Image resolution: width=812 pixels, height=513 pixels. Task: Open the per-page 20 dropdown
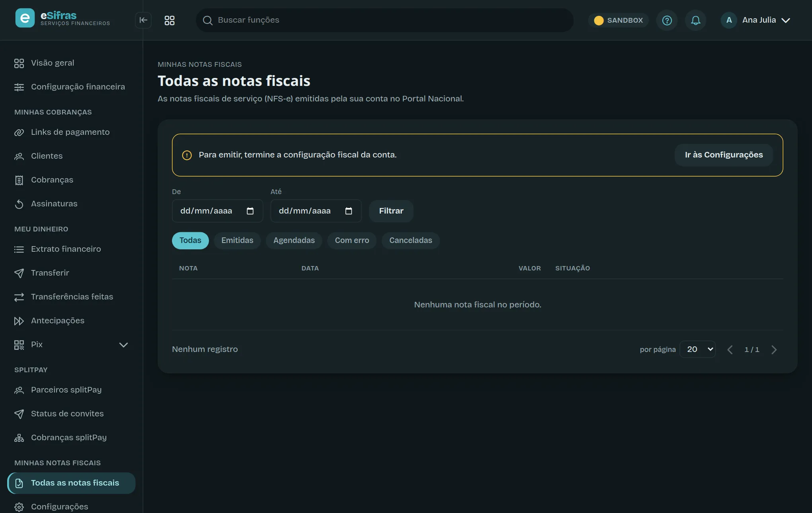point(697,349)
